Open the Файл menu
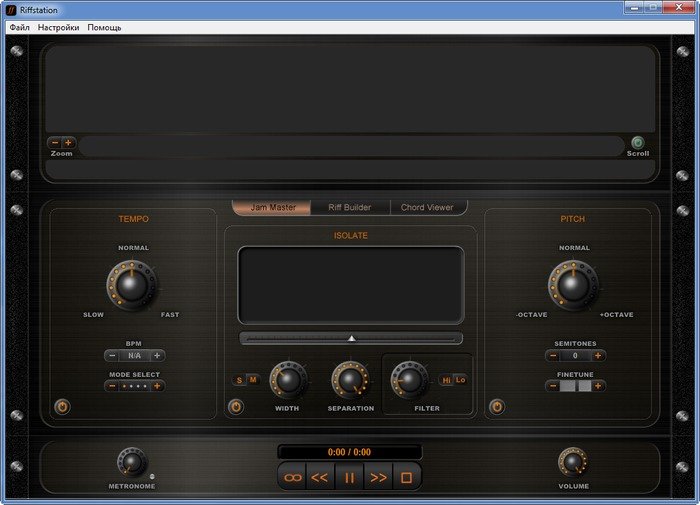The height and width of the screenshot is (505, 700). tap(19, 28)
